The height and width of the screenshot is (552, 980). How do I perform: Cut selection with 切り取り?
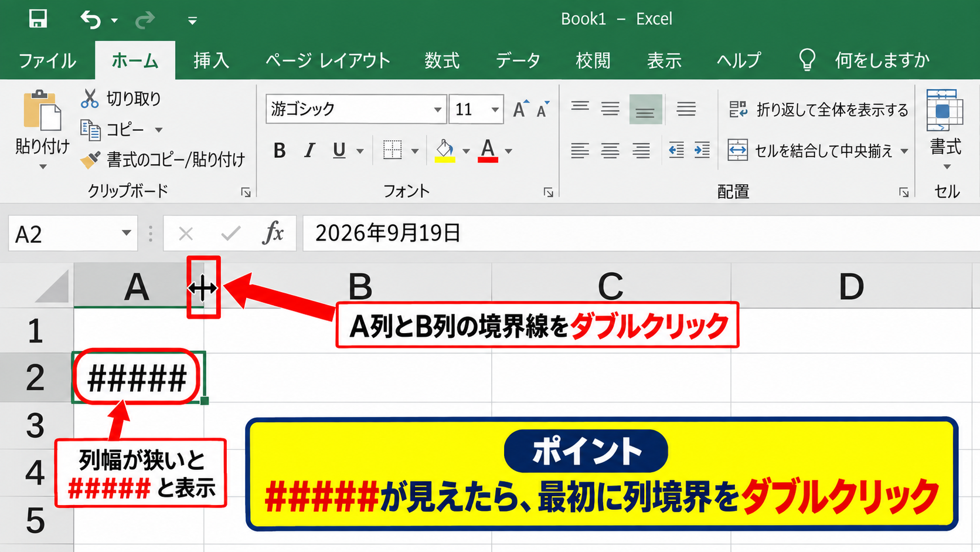coord(121,99)
